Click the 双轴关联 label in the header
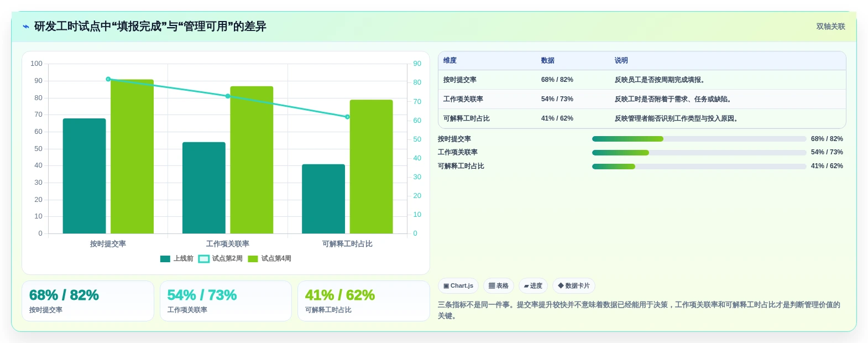 point(830,27)
